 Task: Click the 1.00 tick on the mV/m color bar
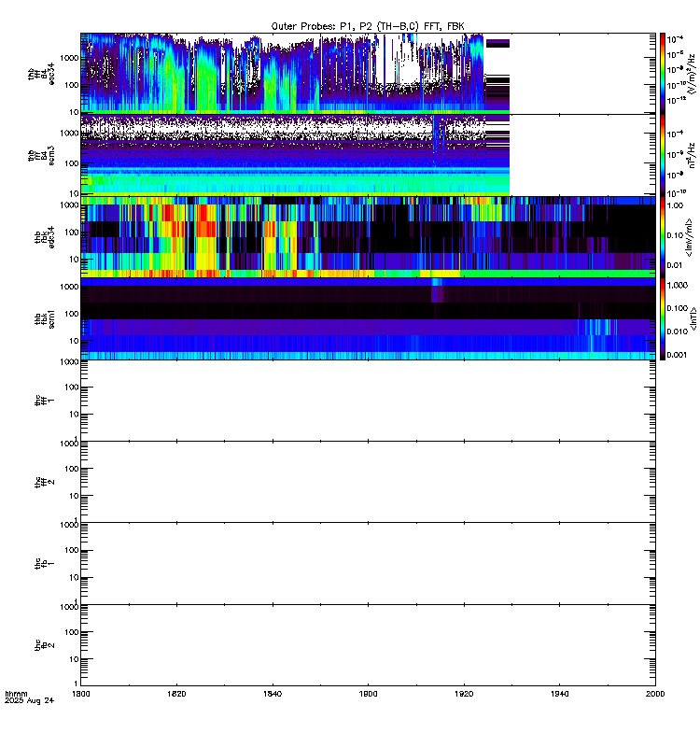point(675,205)
